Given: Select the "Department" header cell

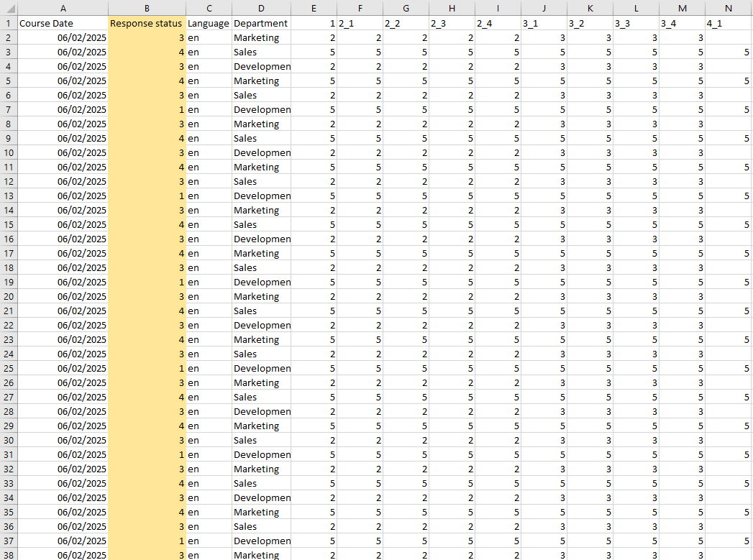Looking at the screenshot, I should pyautogui.click(x=261, y=23).
